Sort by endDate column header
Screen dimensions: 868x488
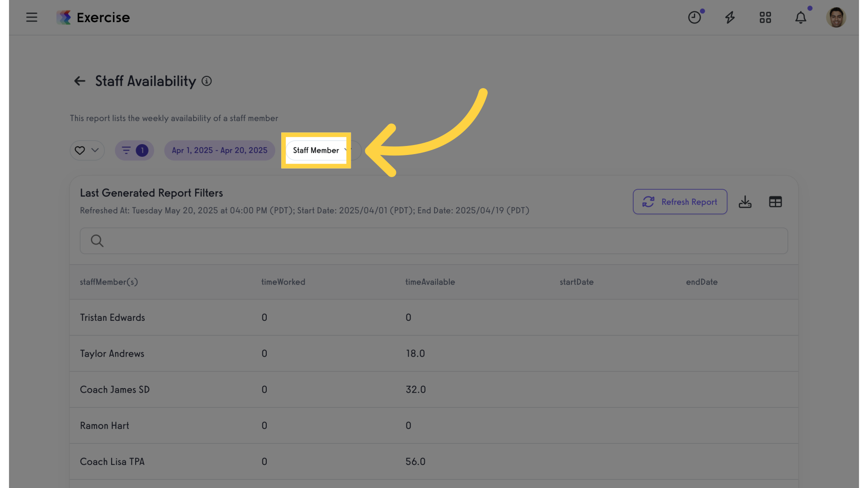point(702,282)
